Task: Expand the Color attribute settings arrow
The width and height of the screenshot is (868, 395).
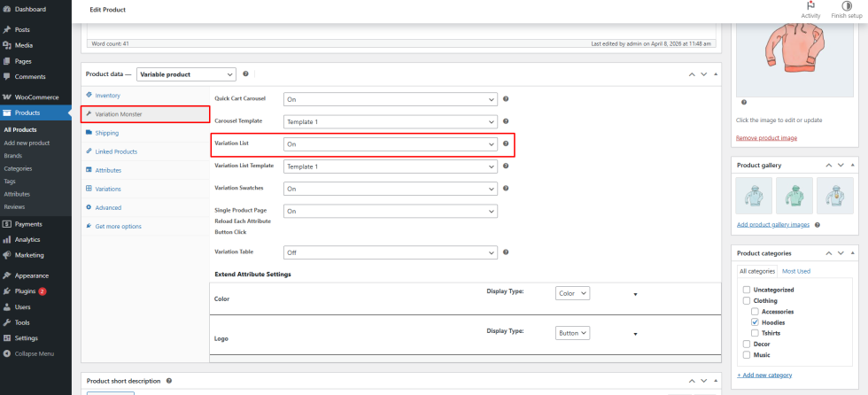Action: point(635,294)
